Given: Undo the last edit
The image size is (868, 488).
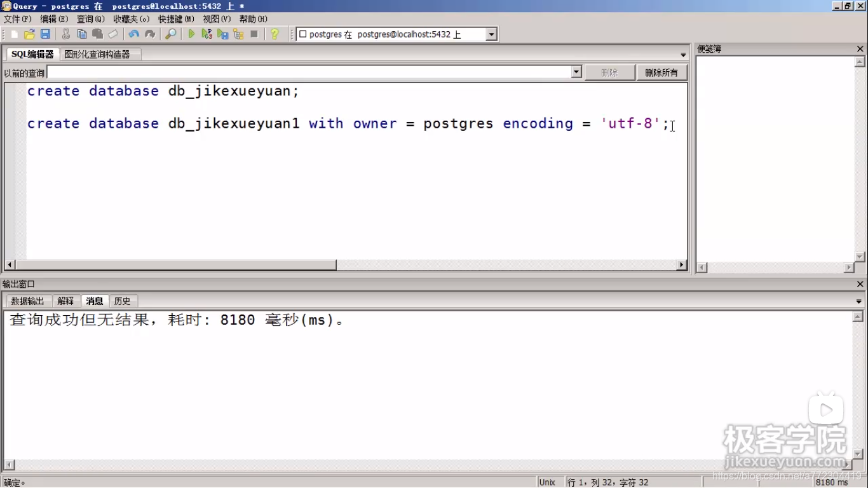Looking at the screenshot, I should 133,34.
